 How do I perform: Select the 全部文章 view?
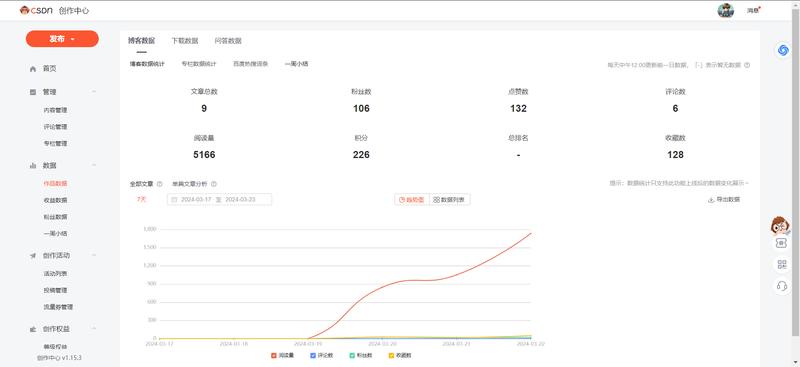point(141,184)
